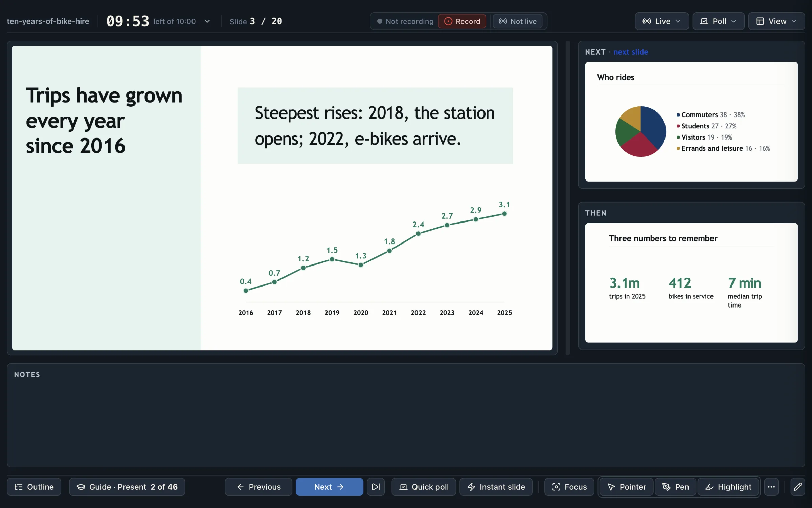The width and height of the screenshot is (812, 508).
Task: Open the Live dropdown menu
Action: click(661, 21)
